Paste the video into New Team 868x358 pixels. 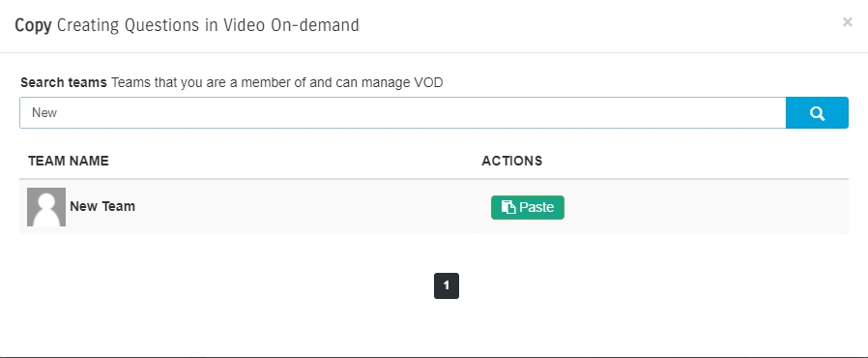pyautogui.click(x=528, y=207)
